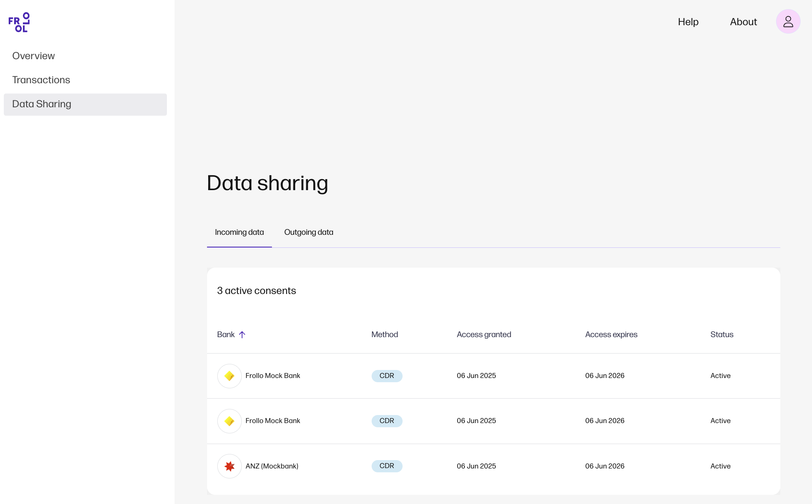
Task: Click the Bank column sort arrow
Action: click(x=242, y=335)
